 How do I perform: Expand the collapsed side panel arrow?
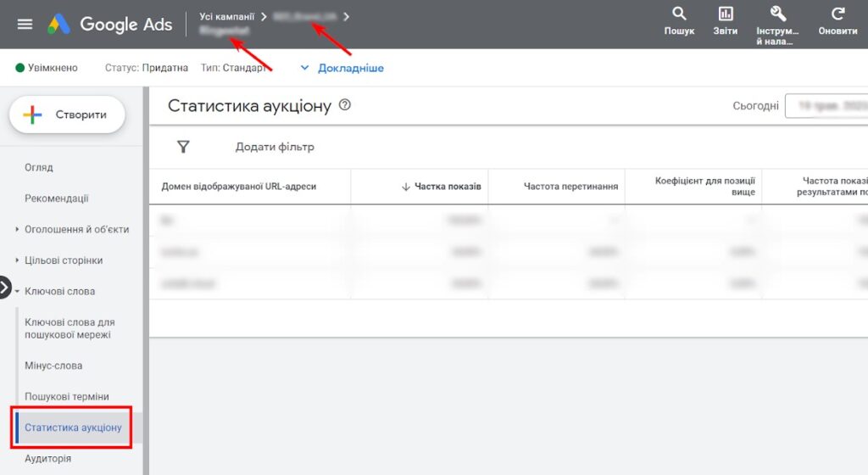5,288
